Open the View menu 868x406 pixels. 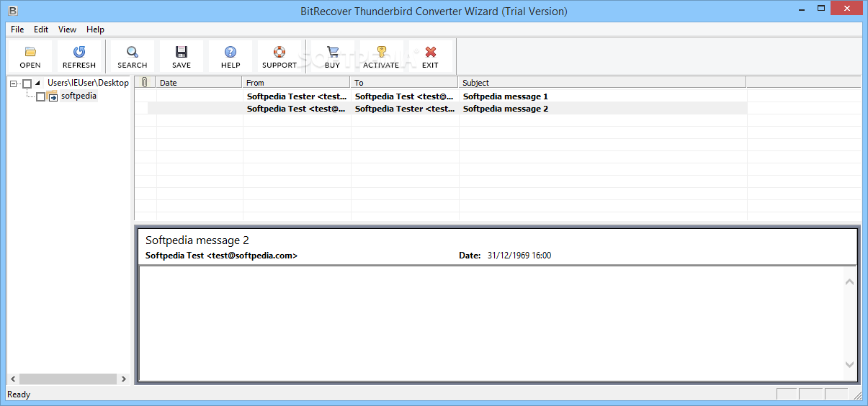click(67, 30)
